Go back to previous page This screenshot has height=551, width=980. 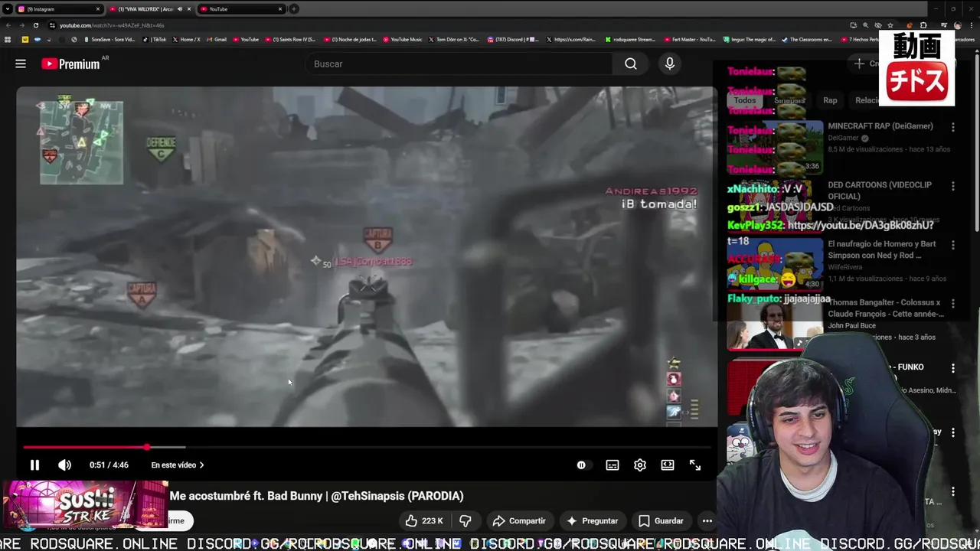(x=8, y=25)
